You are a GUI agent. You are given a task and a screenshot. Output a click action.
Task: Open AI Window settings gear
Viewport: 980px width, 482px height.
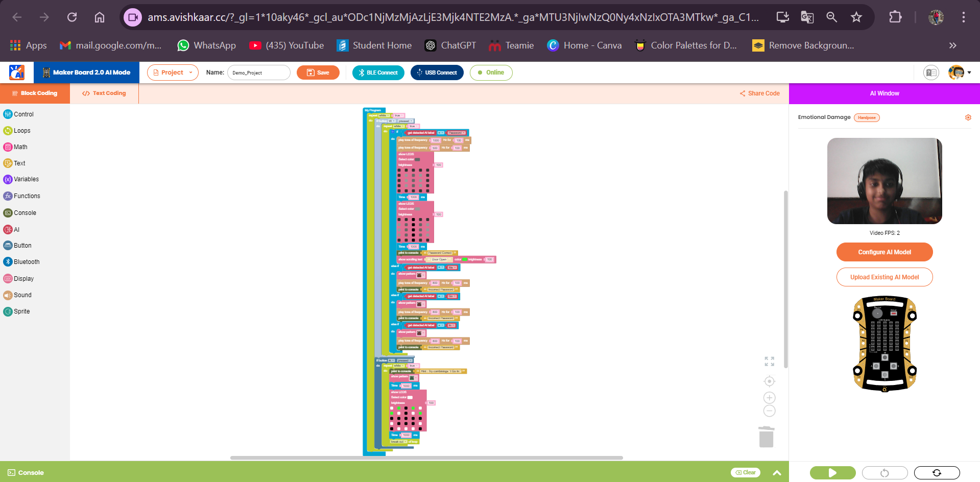point(968,117)
